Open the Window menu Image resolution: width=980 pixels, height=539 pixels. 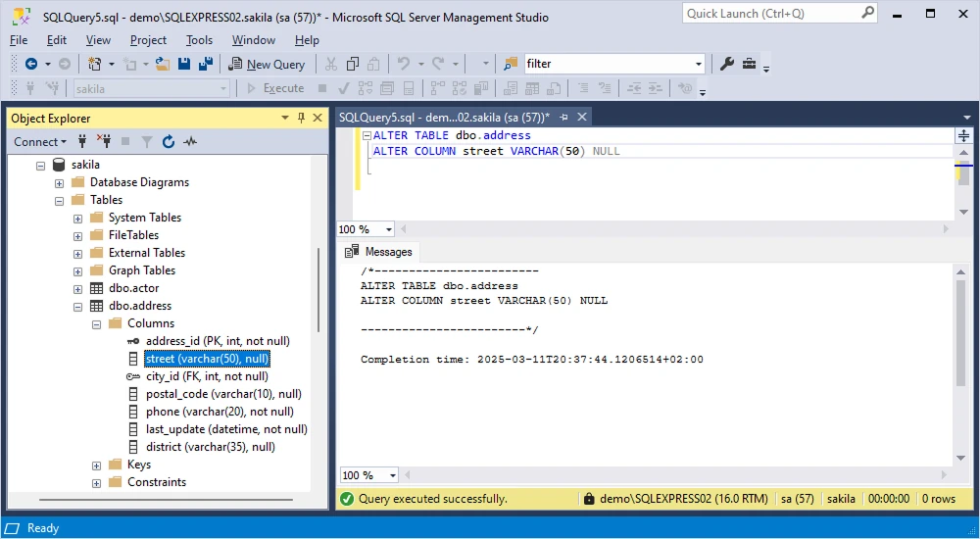pyautogui.click(x=254, y=40)
